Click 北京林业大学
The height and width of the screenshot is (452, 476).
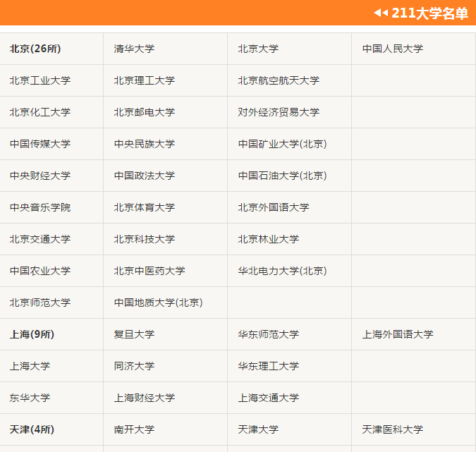coord(269,239)
